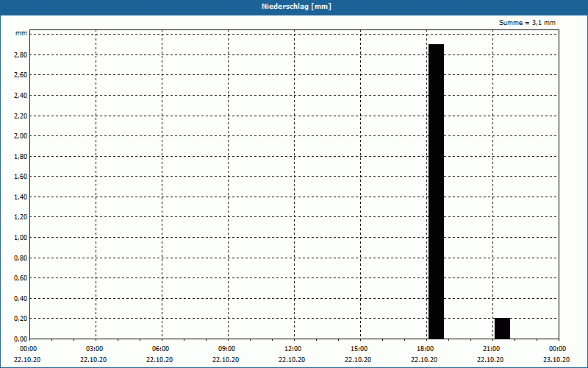Click the 12:00 time axis label
Screen dimensions: 588x368
tap(293, 349)
